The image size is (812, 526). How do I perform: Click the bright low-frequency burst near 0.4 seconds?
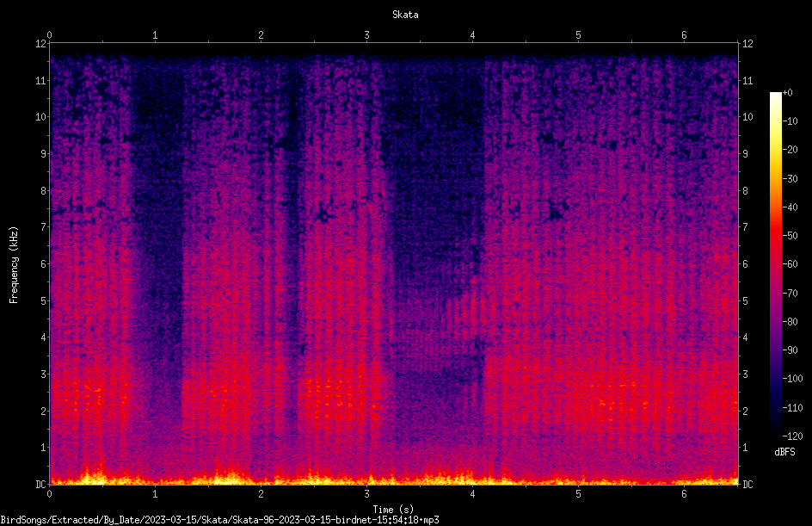(93, 474)
